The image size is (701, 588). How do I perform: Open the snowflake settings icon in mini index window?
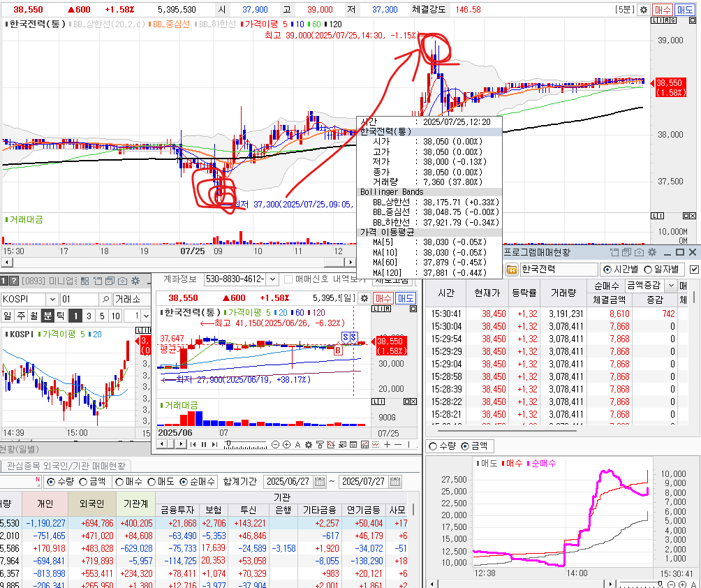pos(135,281)
